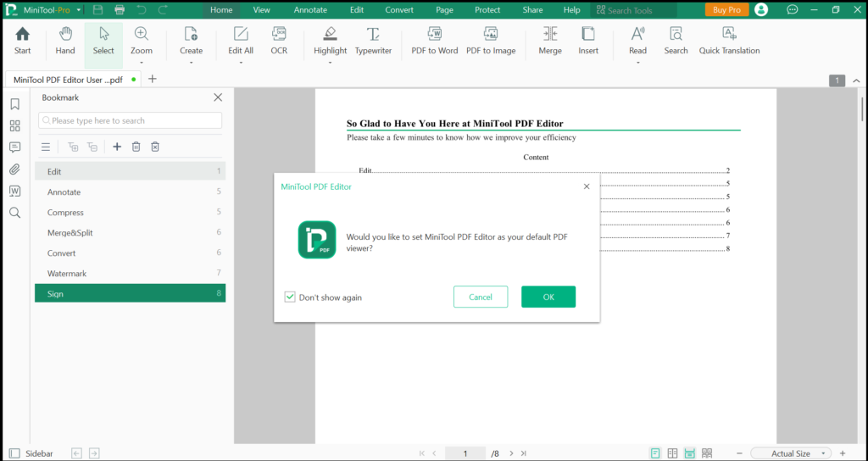Open the user account avatar
Viewport: 868px width, 461px height.
click(761, 10)
